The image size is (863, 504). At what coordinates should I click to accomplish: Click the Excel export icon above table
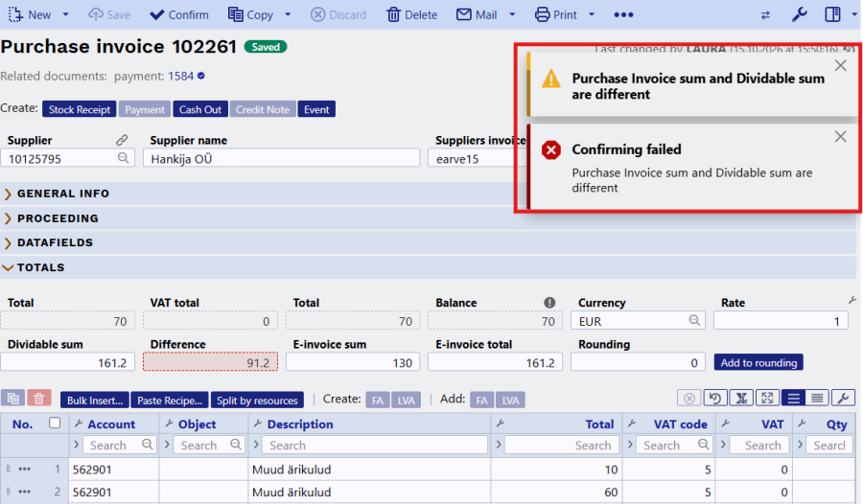[x=741, y=398]
